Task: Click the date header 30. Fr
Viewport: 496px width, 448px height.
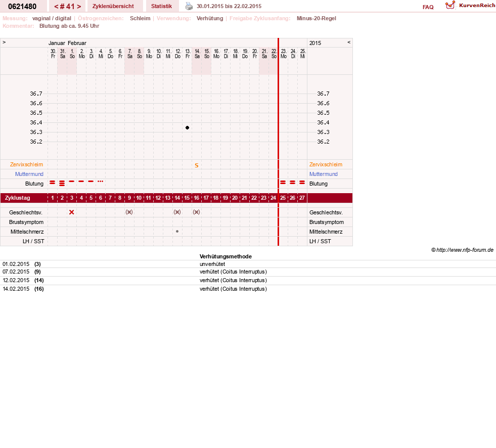Action: (x=53, y=54)
